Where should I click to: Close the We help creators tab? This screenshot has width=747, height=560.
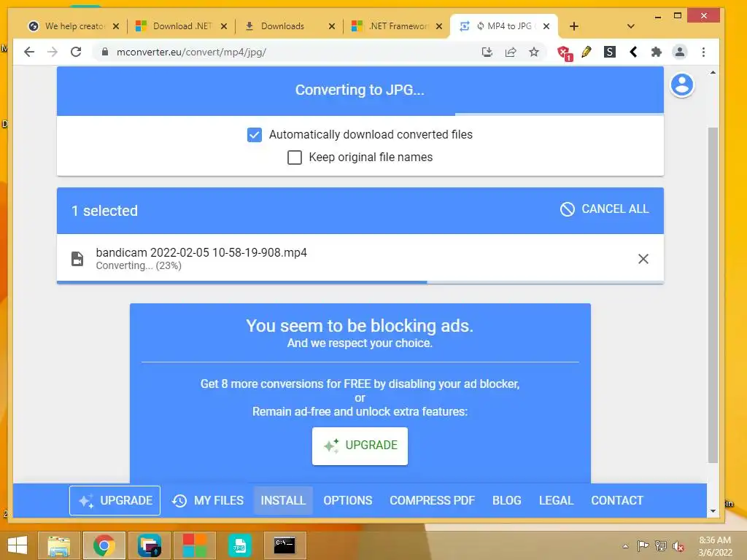pyautogui.click(x=116, y=26)
